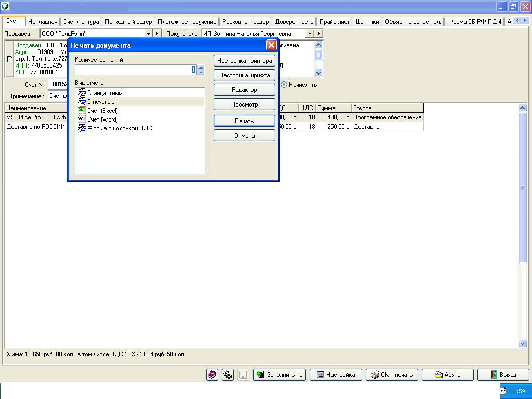Image resolution: width=532 pixels, height=399 pixels.
Task: Click the Просмотр preview button
Action: pyautogui.click(x=244, y=104)
